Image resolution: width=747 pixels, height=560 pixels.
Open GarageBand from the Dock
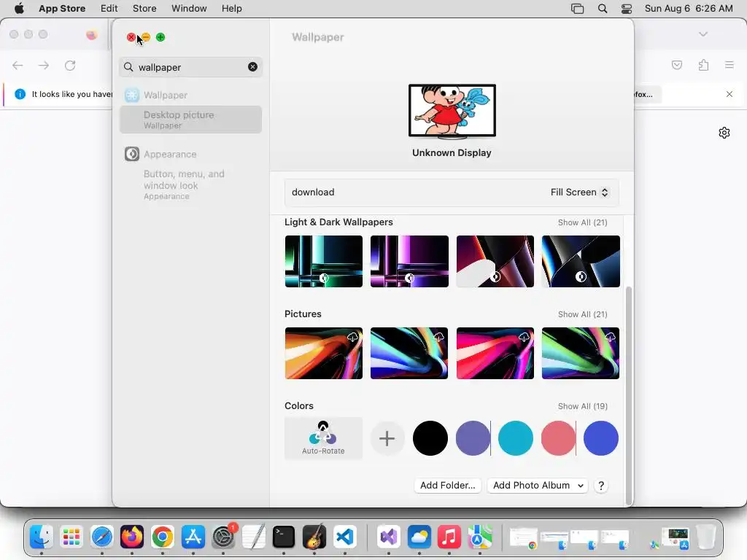point(314,537)
